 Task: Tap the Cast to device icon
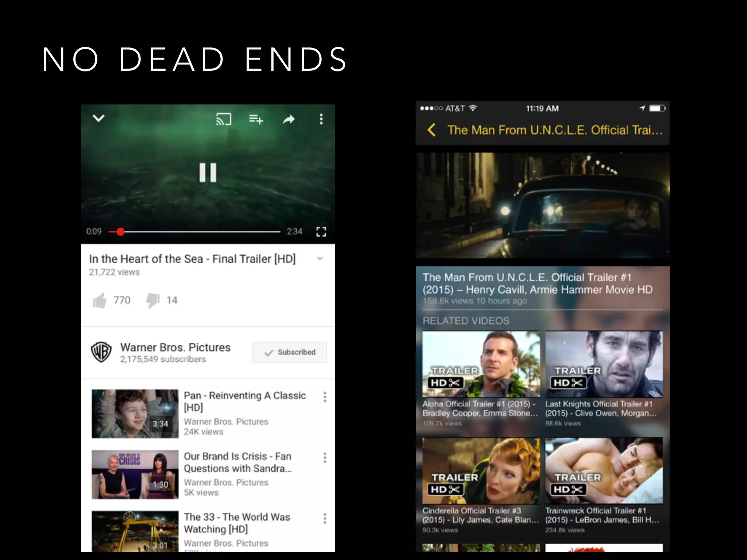pyautogui.click(x=223, y=119)
